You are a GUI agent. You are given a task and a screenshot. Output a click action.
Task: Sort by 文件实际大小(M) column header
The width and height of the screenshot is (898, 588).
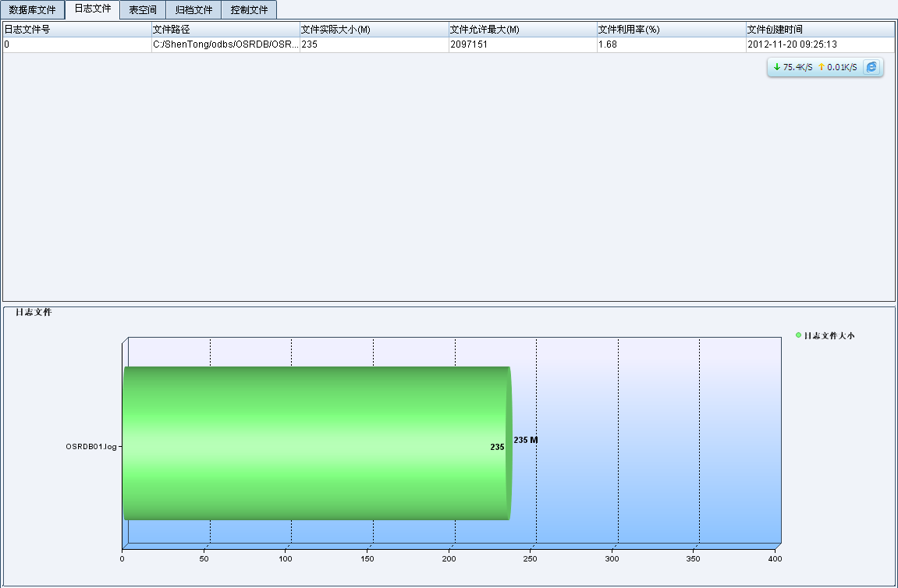[x=374, y=30]
